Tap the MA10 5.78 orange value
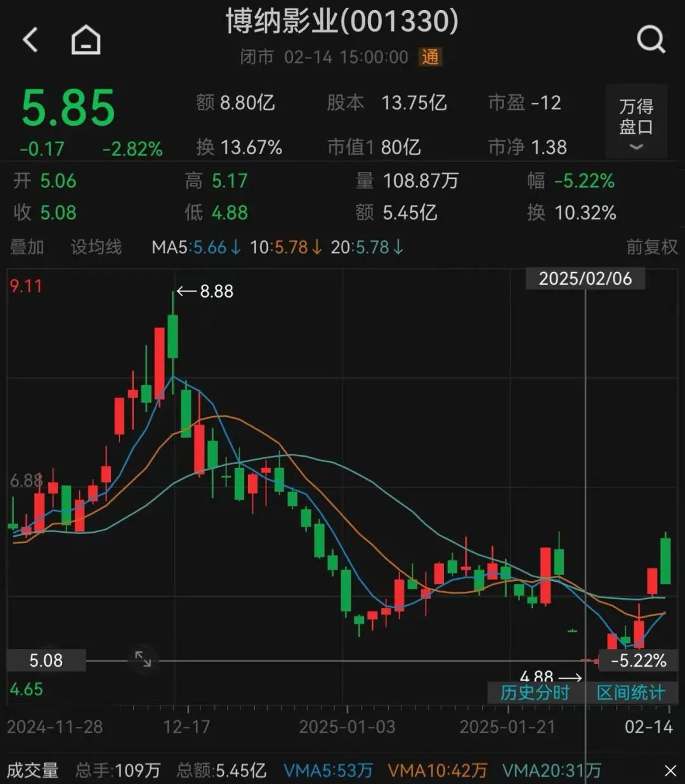Viewport: 685px width, 784px height. (x=285, y=247)
